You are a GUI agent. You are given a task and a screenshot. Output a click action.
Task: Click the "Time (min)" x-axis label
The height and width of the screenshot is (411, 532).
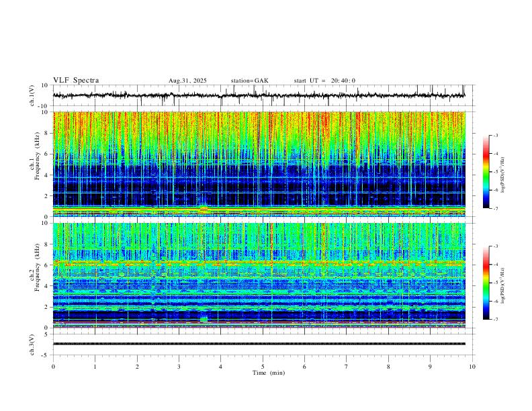click(269, 373)
